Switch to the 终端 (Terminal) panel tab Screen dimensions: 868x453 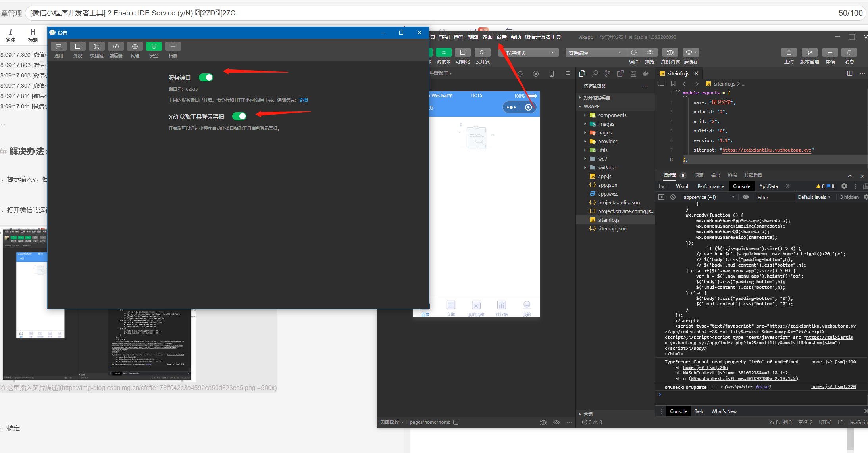[732, 175]
